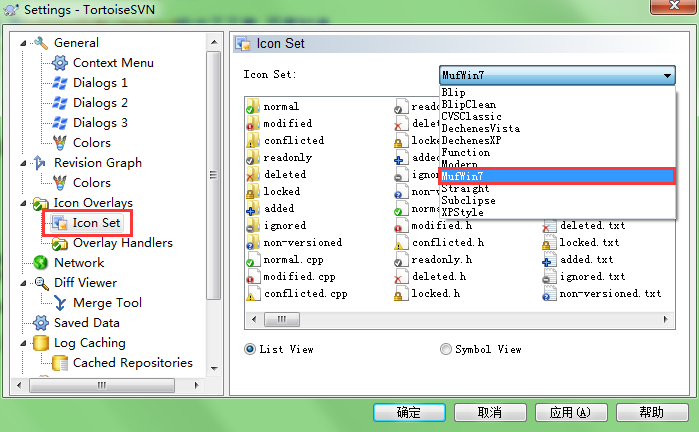Click the conflicted.cpp file icon
This screenshot has width=699, height=432.
[x=252, y=293]
